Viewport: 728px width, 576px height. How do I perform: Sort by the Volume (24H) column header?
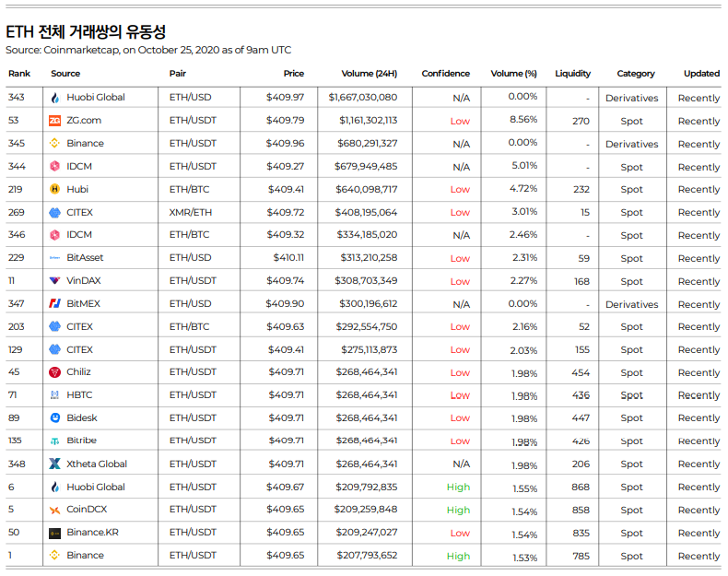tap(370, 74)
